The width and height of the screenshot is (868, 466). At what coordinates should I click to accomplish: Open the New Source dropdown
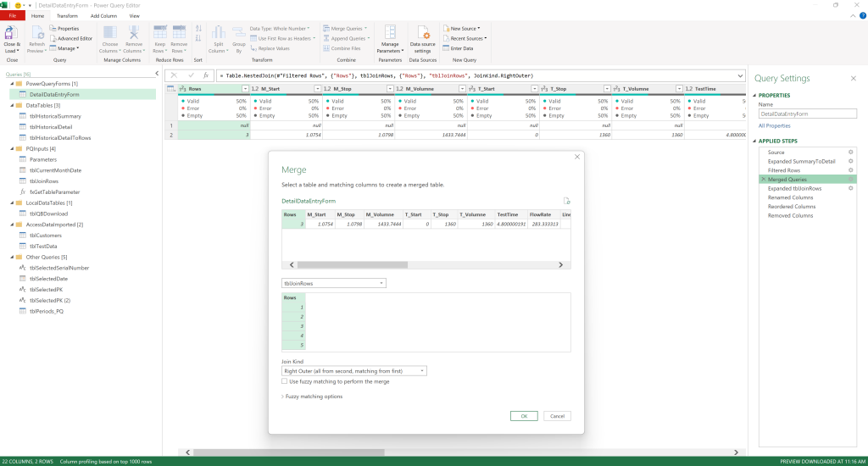[x=462, y=29]
